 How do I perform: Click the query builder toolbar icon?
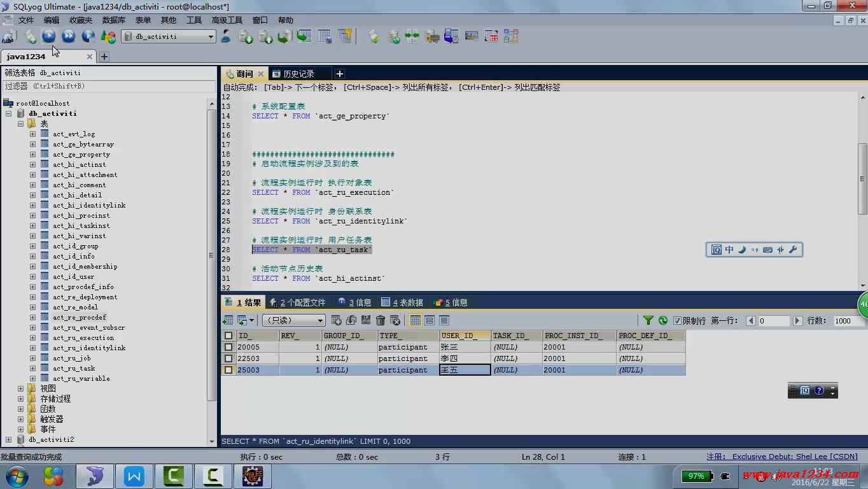tap(491, 36)
